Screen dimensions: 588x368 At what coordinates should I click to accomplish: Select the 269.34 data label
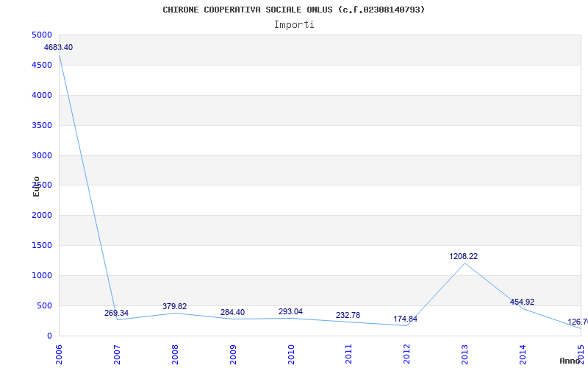(116, 313)
